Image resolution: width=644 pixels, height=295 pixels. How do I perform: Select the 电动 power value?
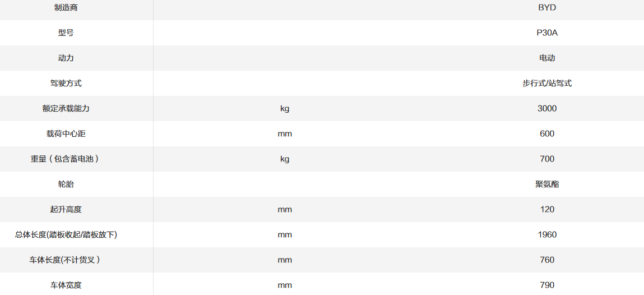coord(546,58)
